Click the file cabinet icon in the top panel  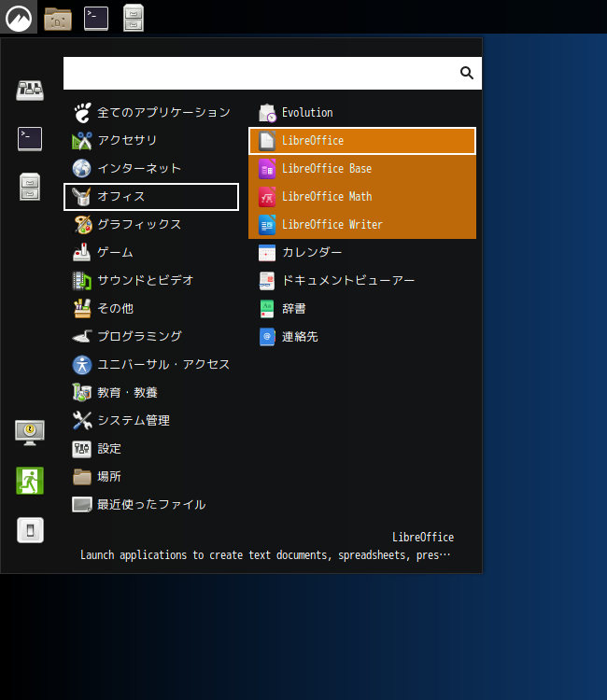click(x=134, y=19)
